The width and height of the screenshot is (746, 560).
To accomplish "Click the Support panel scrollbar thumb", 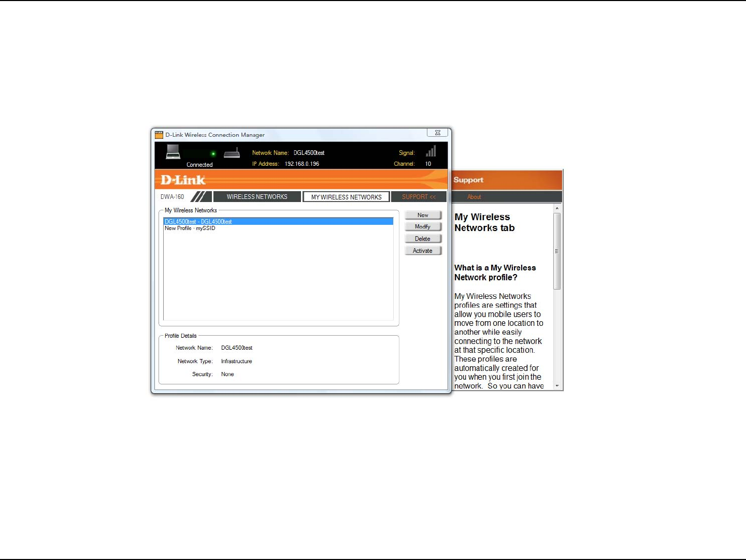I will [557, 251].
